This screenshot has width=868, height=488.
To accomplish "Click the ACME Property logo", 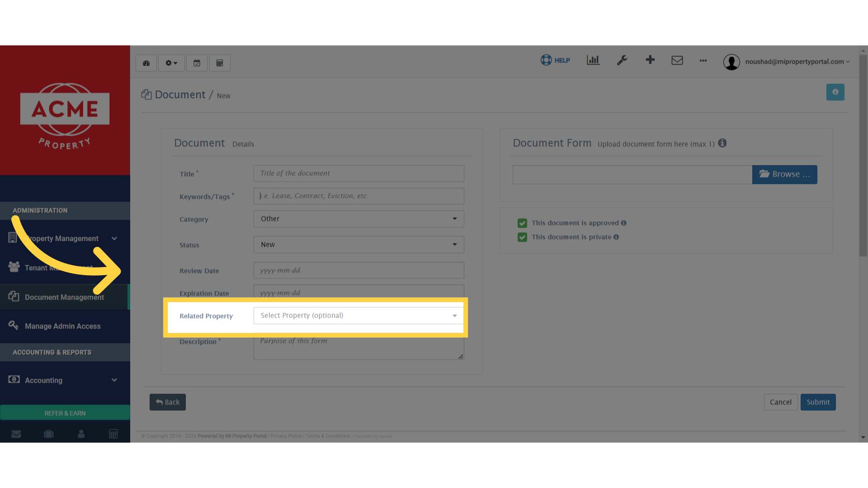I will (65, 116).
